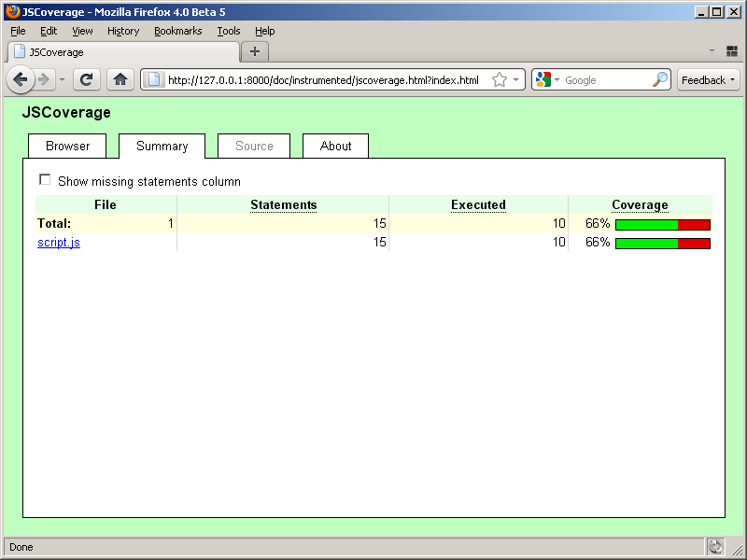Select the Summary tab in JSCoverage
Viewport: 747px width, 560px height.
[162, 146]
